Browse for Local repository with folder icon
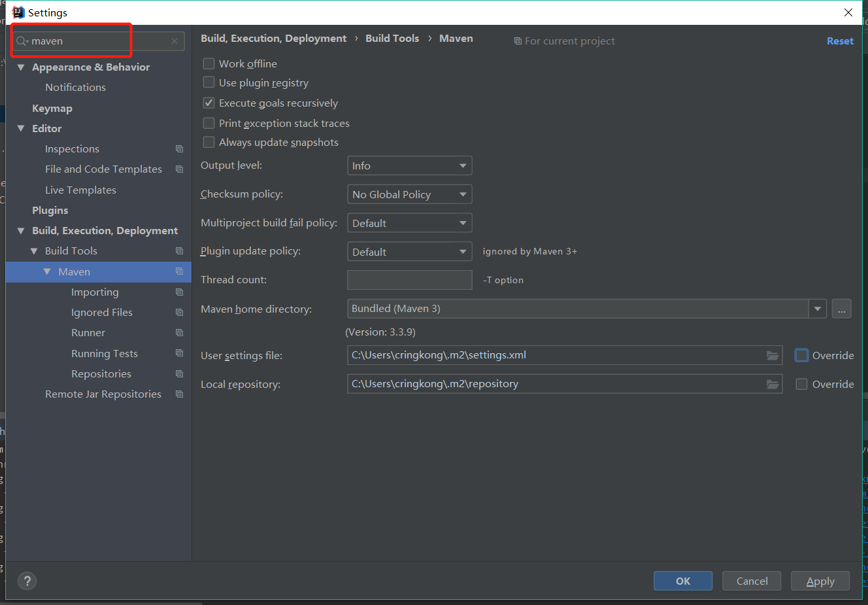The width and height of the screenshot is (868, 605). 773,384
